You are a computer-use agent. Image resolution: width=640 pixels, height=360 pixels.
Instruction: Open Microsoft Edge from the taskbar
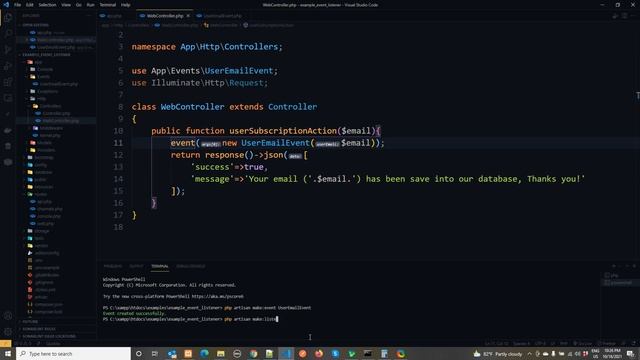(204, 353)
